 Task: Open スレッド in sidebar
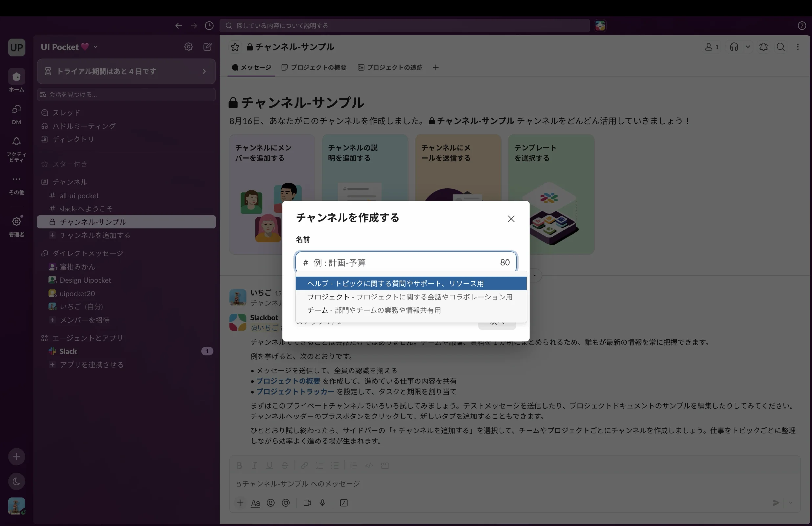pyautogui.click(x=126, y=112)
